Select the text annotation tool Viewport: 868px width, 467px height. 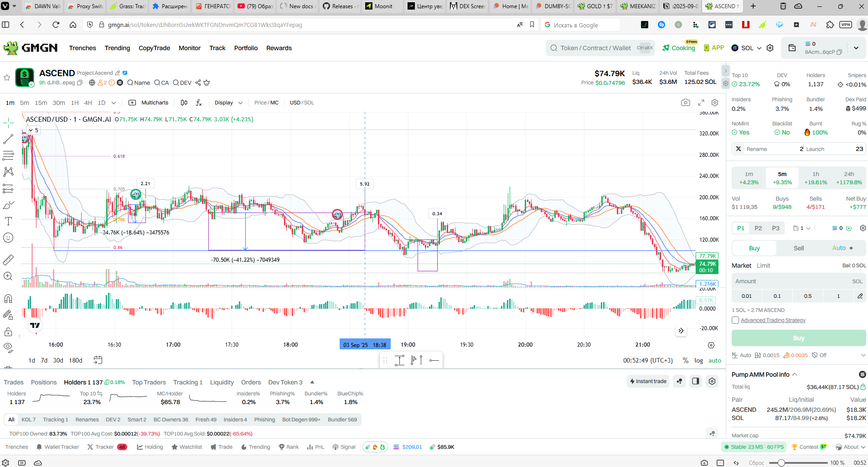(8, 221)
